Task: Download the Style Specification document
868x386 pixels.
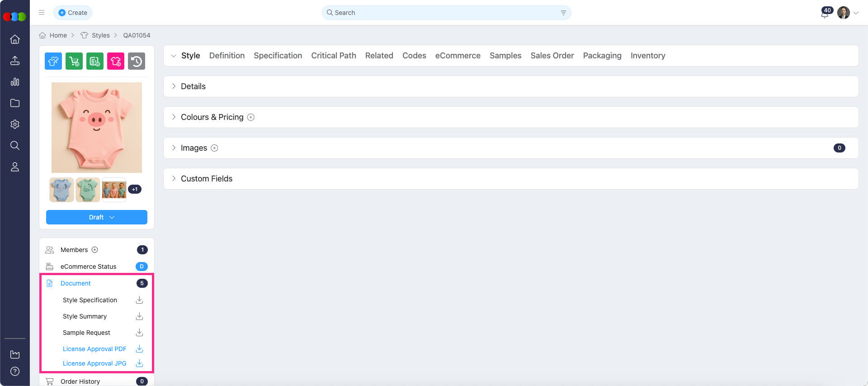Action: pyautogui.click(x=139, y=300)
